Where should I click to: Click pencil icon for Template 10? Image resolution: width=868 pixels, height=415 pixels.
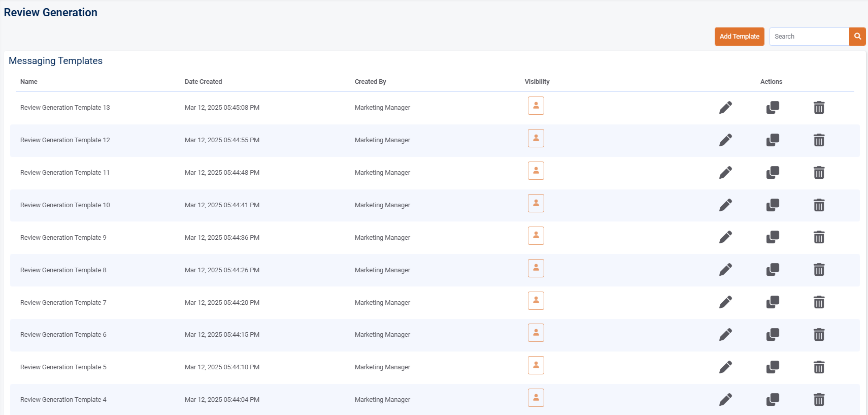pos(725,205)
